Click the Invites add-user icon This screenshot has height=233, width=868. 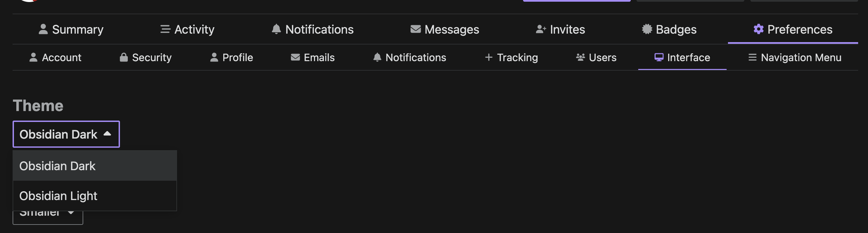[x=541, y=29]
